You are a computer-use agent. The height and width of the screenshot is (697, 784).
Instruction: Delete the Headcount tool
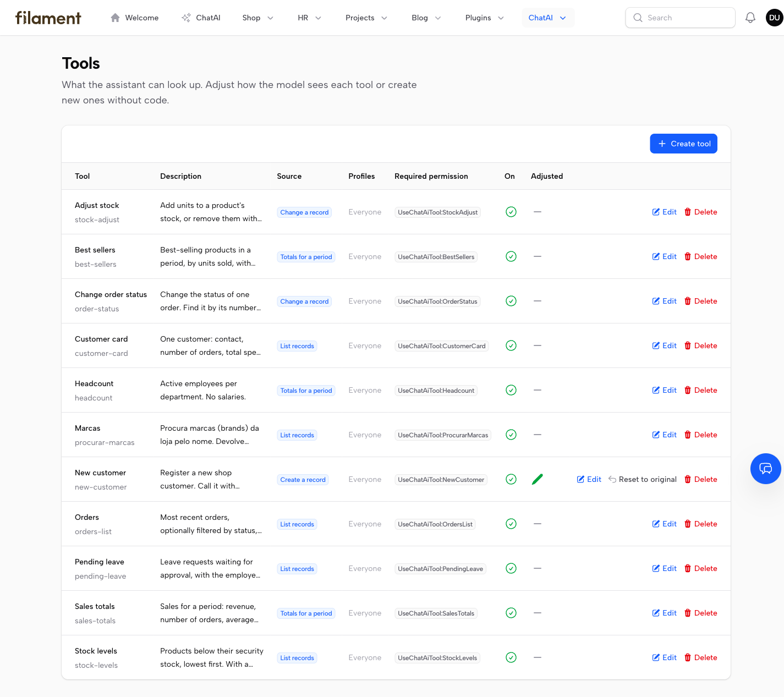[700, 390]
